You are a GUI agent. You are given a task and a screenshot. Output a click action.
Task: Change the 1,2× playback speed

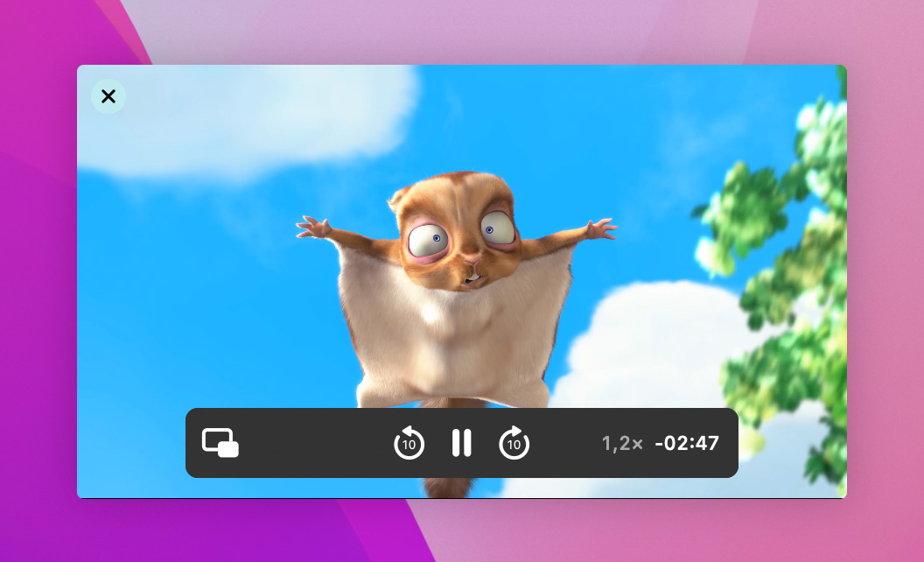click(x=622, y=444)
